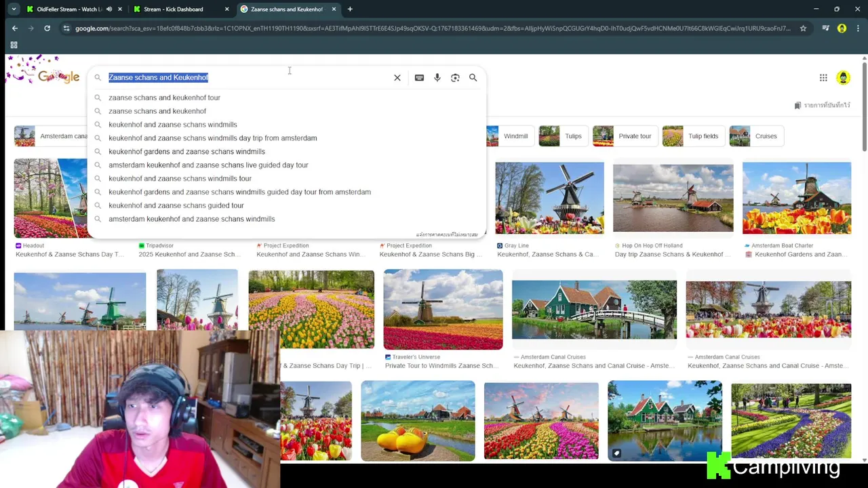Open the on-screen keyboard input tool
This screenshot has width=868, height=488.
419,78
